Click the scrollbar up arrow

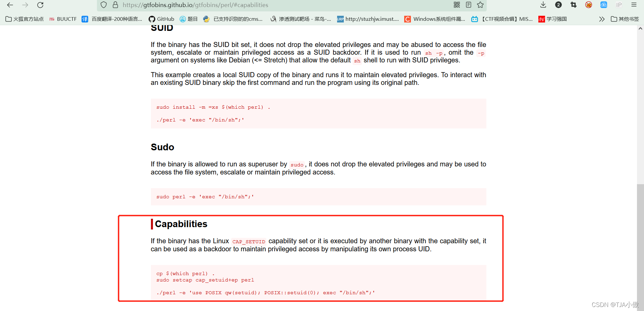coord(640,29)
